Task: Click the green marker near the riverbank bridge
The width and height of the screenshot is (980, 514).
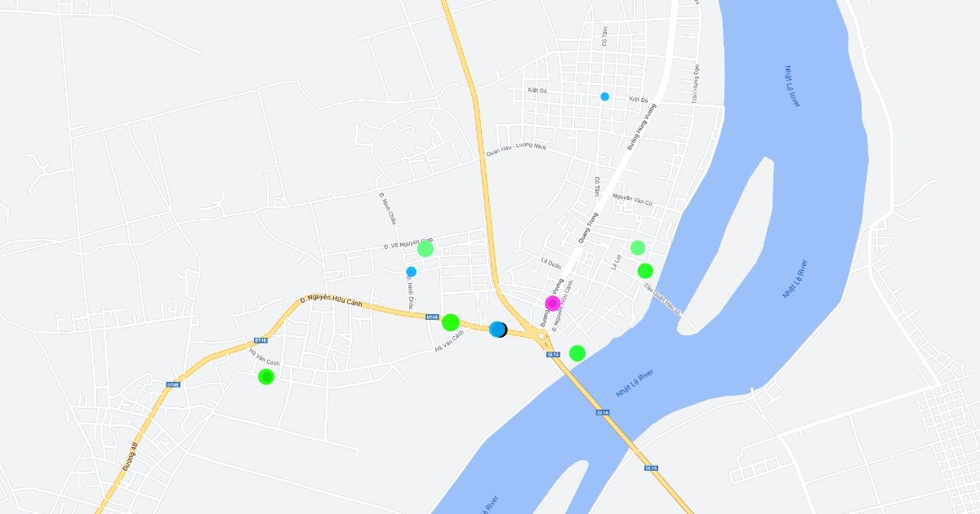Action: tap(577, 353)
